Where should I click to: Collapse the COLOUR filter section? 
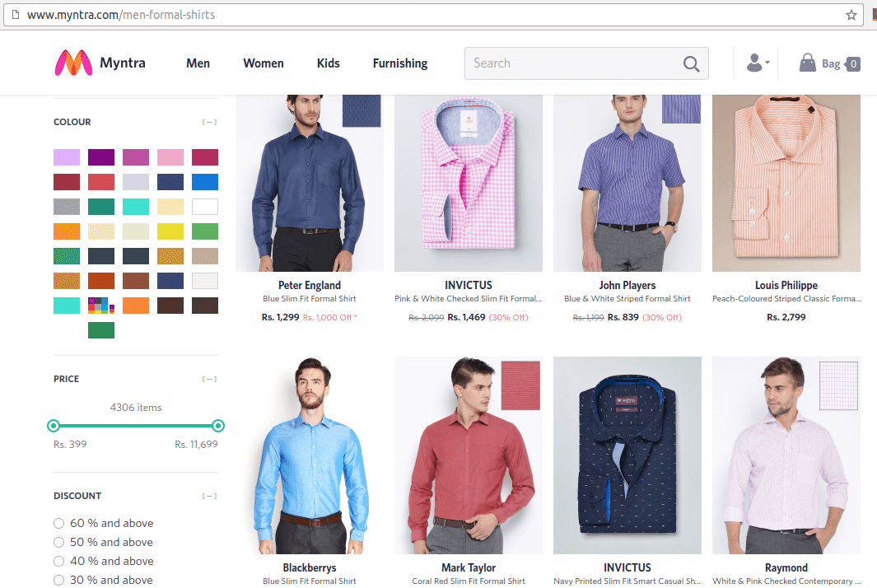(209, 122)
